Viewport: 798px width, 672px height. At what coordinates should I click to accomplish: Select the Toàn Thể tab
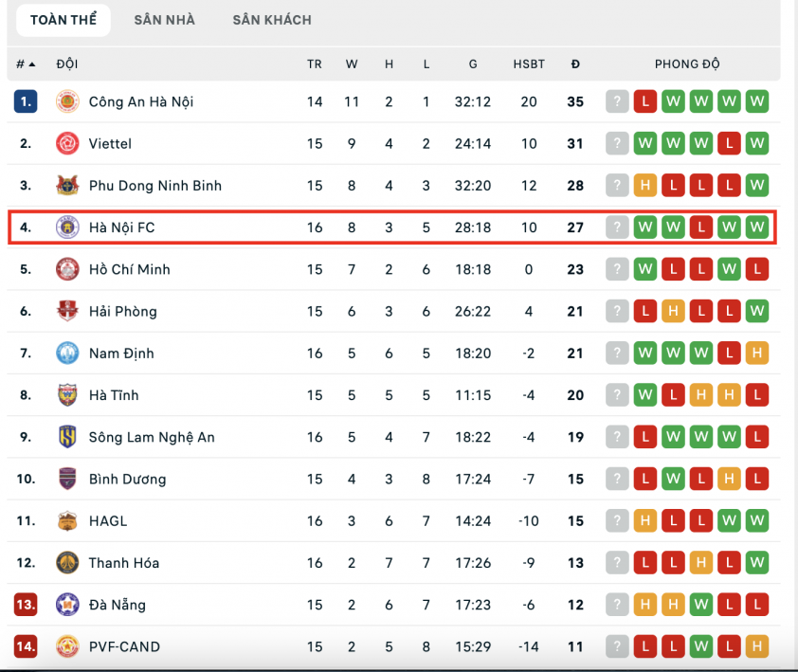63,20
